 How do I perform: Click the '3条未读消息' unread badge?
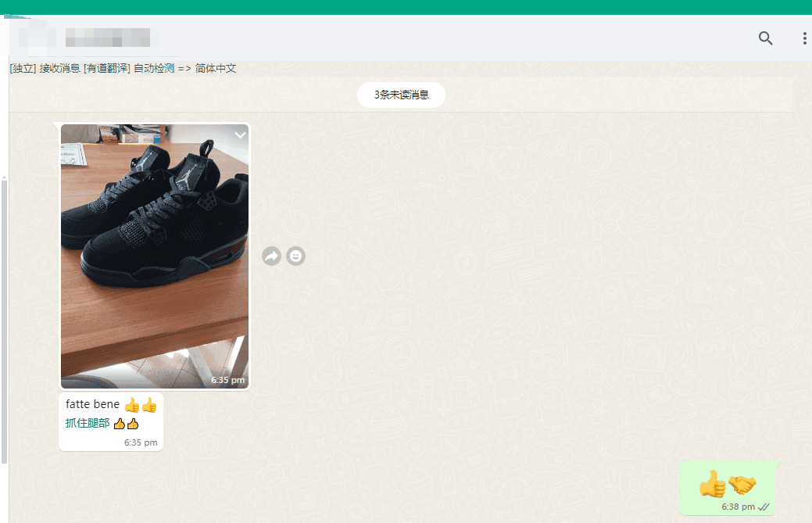(x=401, y=95)
